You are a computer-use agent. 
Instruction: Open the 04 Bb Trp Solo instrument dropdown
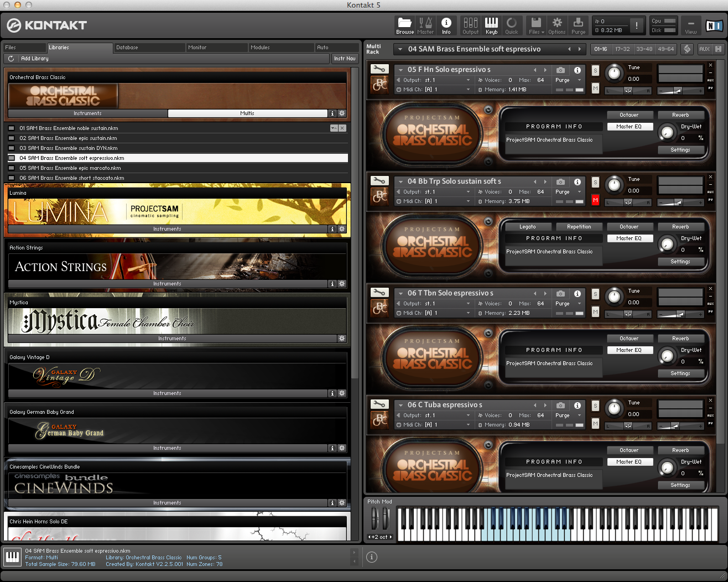(401, 181)
